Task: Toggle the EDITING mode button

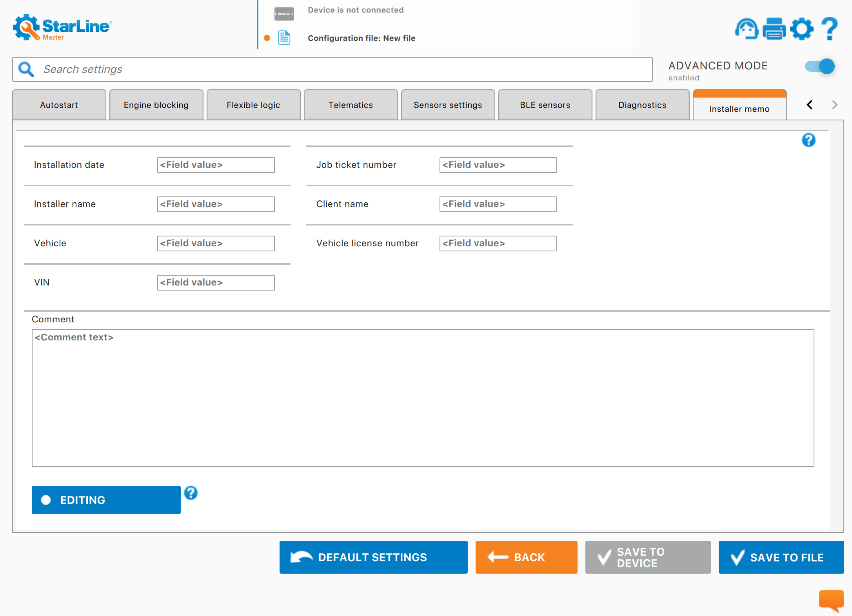Action: [x=106, y=500]
